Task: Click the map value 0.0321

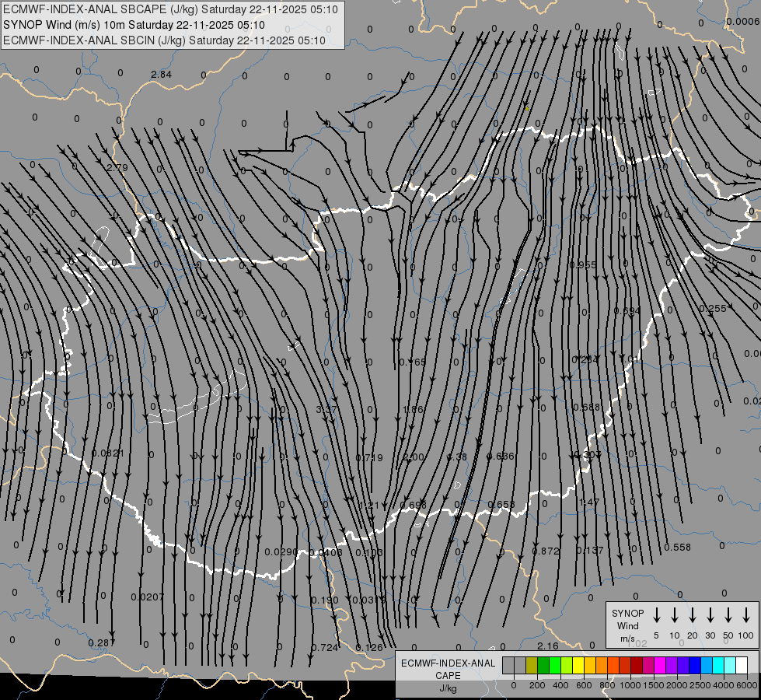Action: (108, 453)
